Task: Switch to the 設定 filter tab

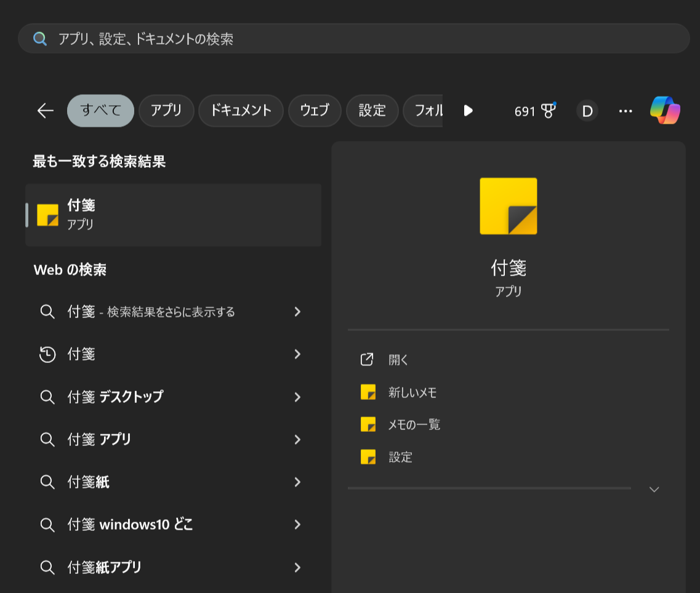Action: pyautogui.click(x=372, y=111)
